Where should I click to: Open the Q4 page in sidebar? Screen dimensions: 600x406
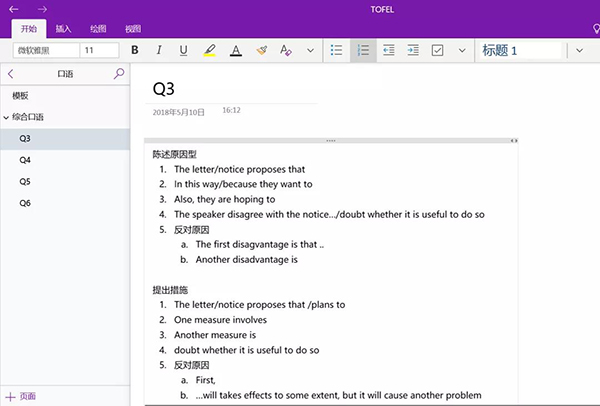pyautogui.click(x=25, y=160)
